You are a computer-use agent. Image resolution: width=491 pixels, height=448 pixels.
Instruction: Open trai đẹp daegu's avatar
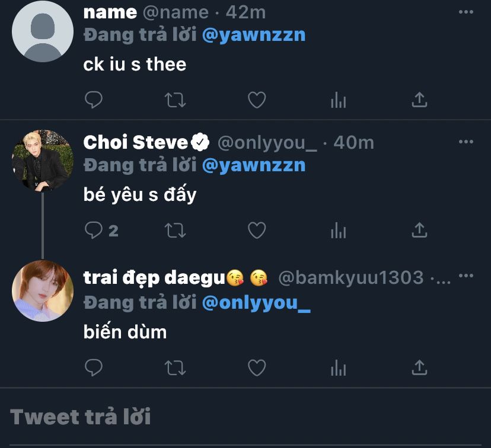pos(42,291)
